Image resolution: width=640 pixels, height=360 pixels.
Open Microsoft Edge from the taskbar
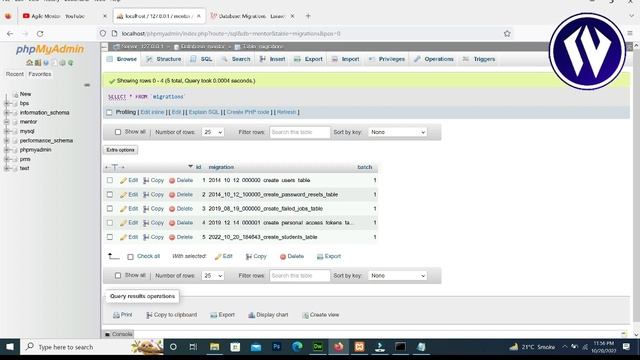[297, 347]
